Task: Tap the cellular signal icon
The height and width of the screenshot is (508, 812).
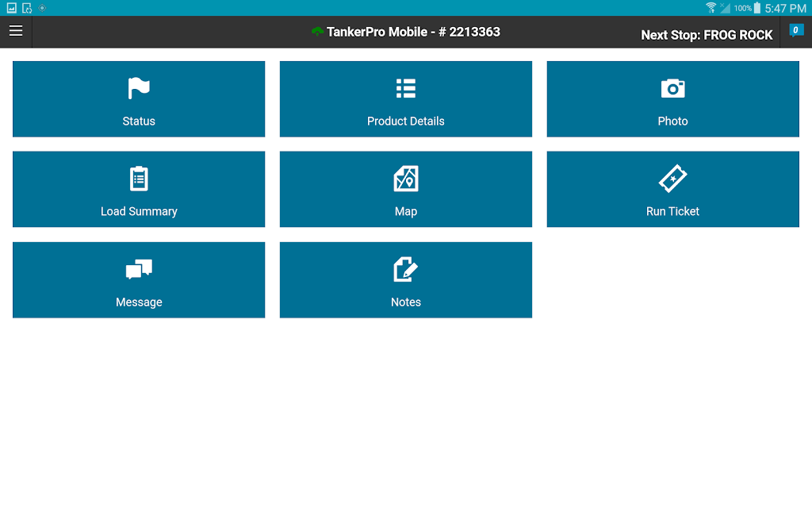Action: tap(725, 8)
